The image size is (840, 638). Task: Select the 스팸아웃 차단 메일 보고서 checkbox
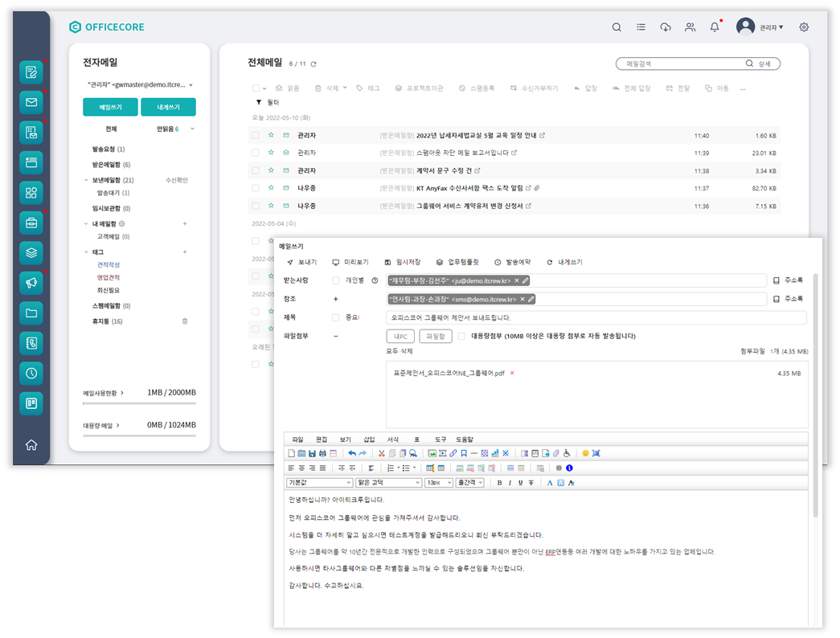tap(256, 153)
